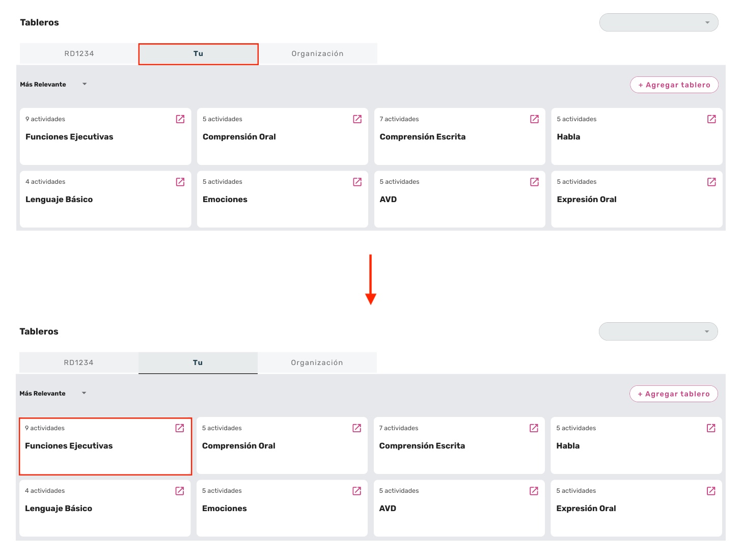This screenshot has height=560, width=743.
Task: Click Agregar tablero button in upper panel
Action: tap(674, 85)
